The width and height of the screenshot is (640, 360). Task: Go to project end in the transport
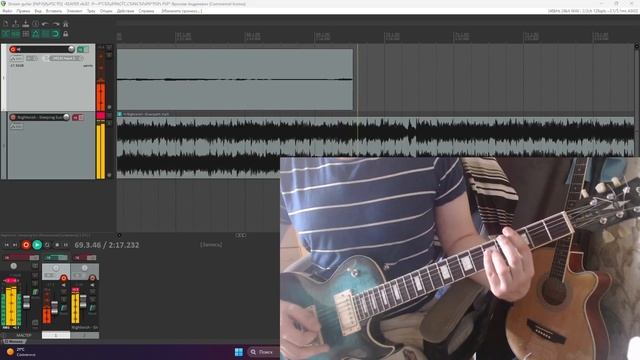15,245
